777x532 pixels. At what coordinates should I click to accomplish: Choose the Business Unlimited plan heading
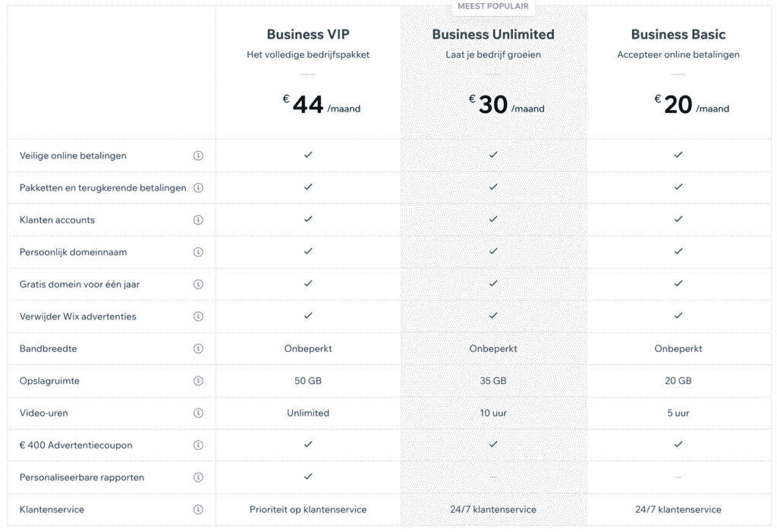tap(493, 34)
